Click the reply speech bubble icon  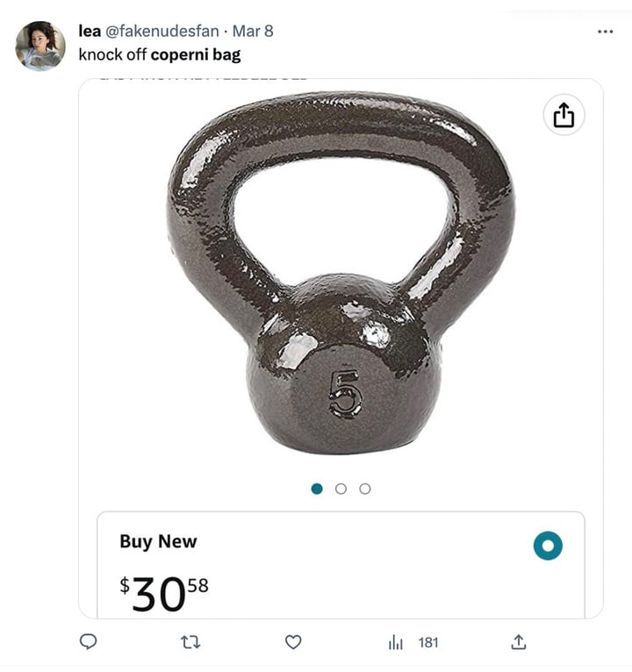click(x=89, y=641)
